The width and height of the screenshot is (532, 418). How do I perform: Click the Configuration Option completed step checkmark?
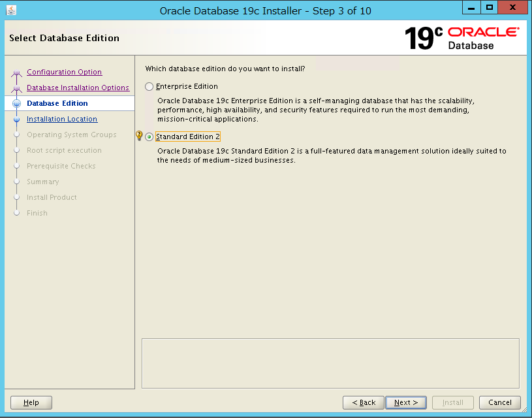point(16,72)
